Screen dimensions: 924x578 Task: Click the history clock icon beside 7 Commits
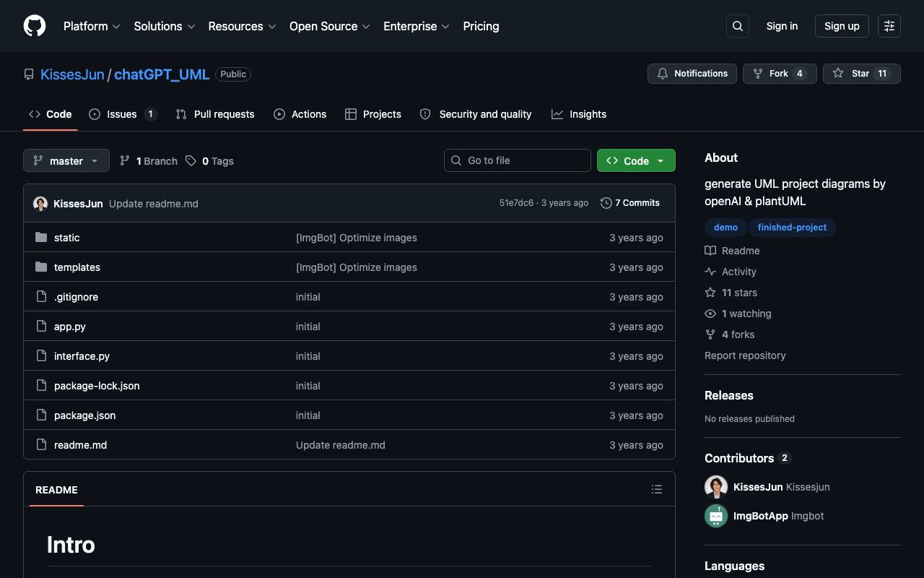click(x=606, y=203)
